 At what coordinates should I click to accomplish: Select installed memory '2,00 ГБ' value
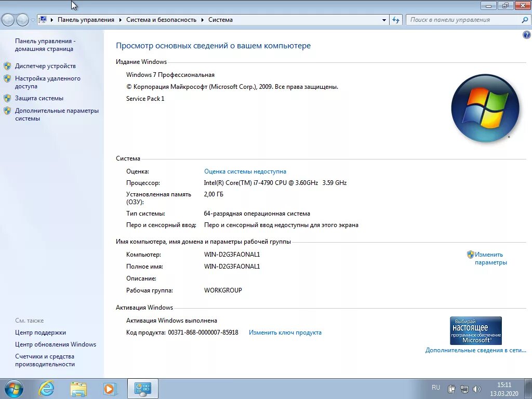pyautogui.click(x=214, y=194)
